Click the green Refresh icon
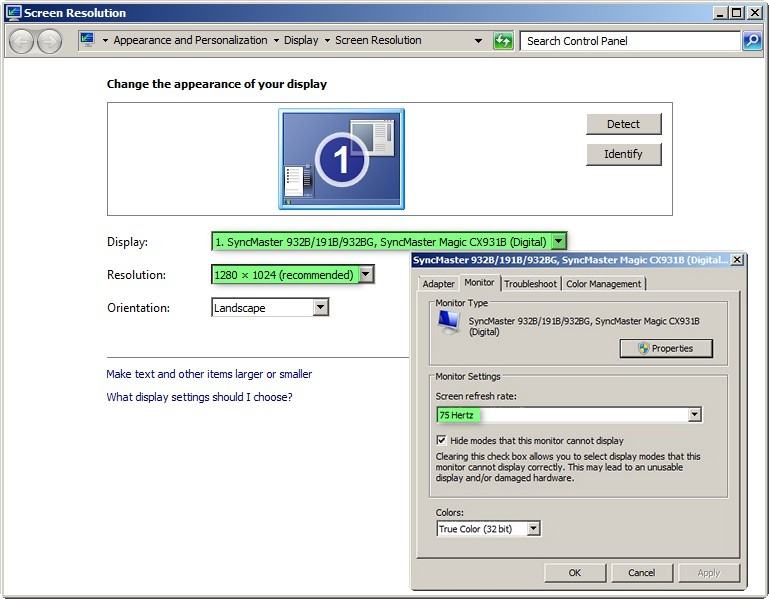769x599 pixels. (503, 41)
